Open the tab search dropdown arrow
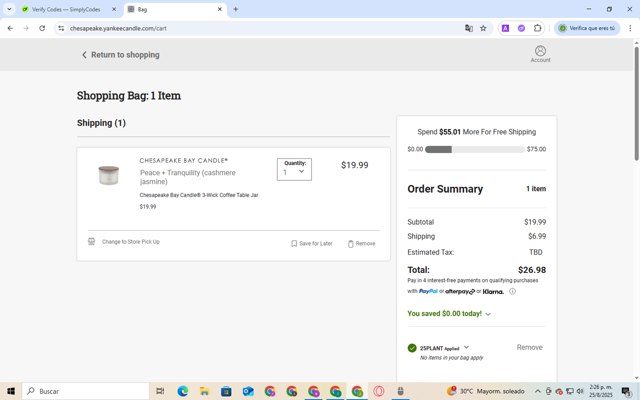 [x=9, y=9]
